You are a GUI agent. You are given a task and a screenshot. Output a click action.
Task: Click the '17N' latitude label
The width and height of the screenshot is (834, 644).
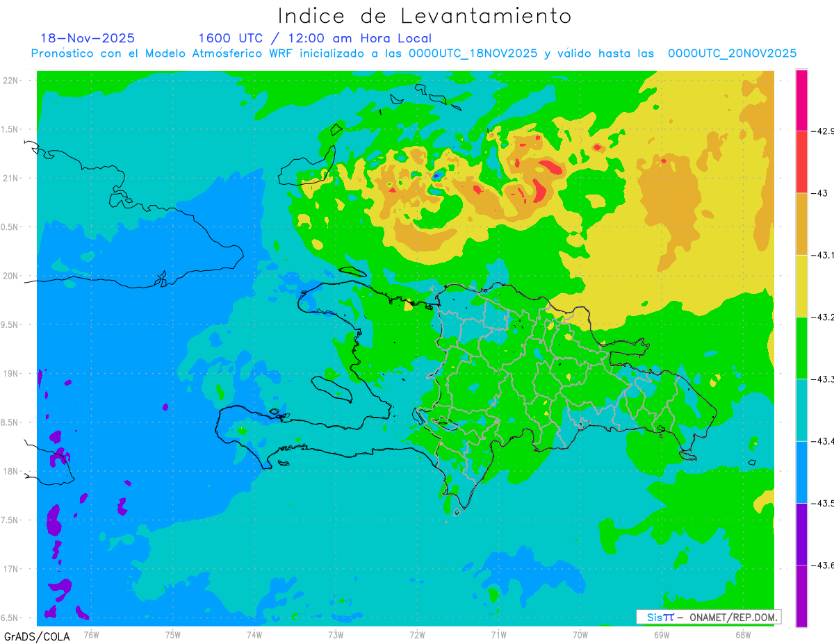(x=11, y=569)
